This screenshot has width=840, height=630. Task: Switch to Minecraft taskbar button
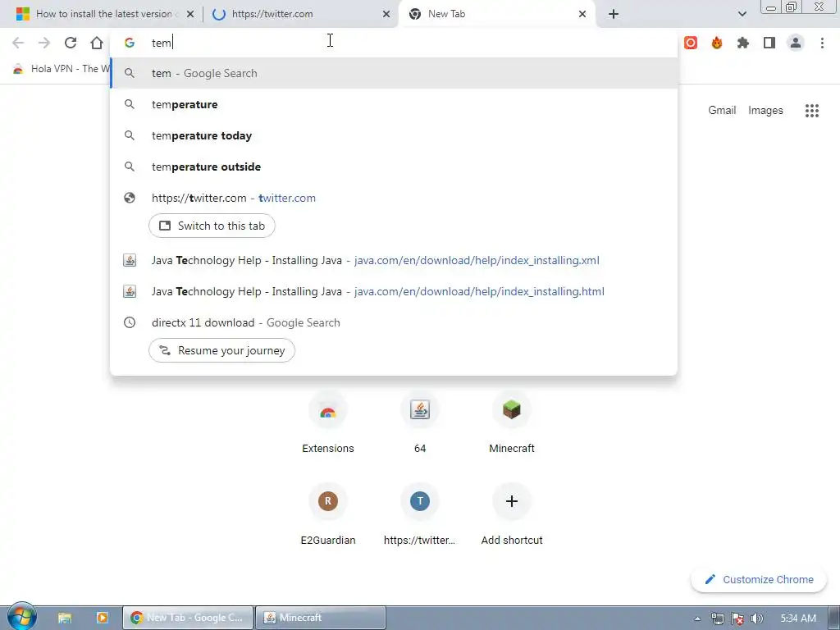pos(321,618)
